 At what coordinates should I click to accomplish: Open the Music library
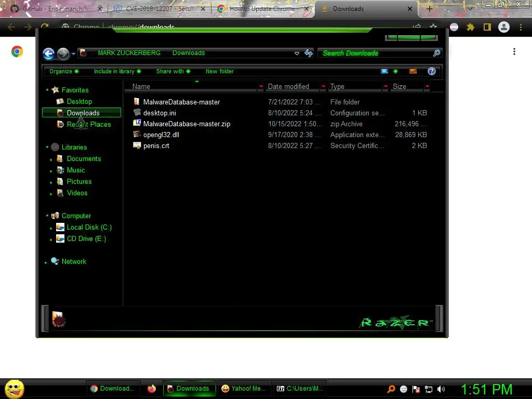75,170
